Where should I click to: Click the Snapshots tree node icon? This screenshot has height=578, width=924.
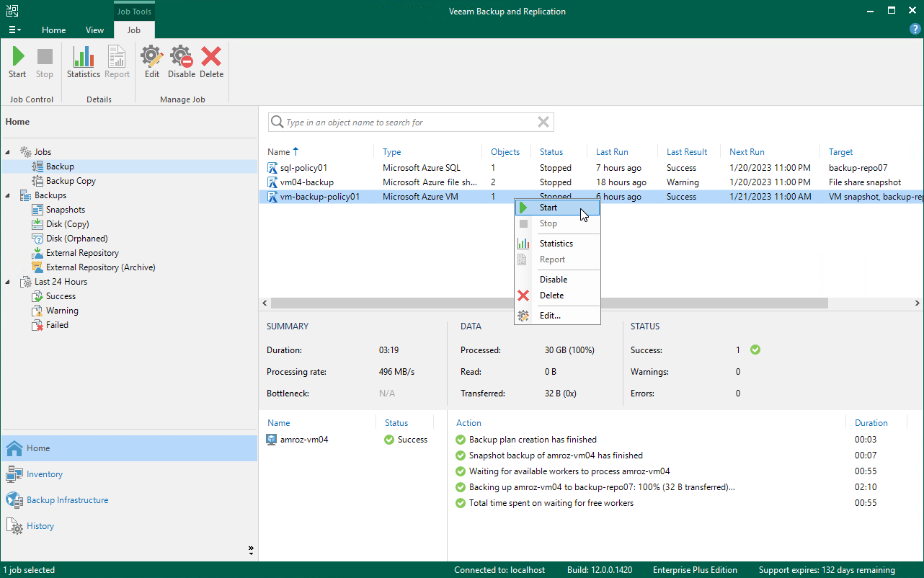[x=38, y=210]
